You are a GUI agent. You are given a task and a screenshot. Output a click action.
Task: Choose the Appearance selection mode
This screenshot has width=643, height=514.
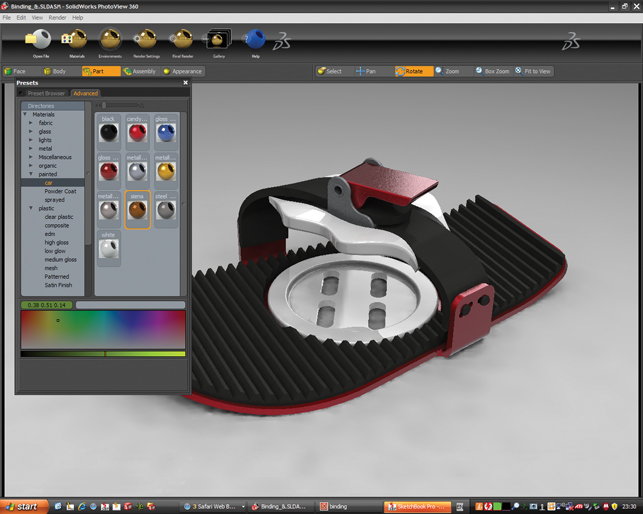click(x=183, y=71)
